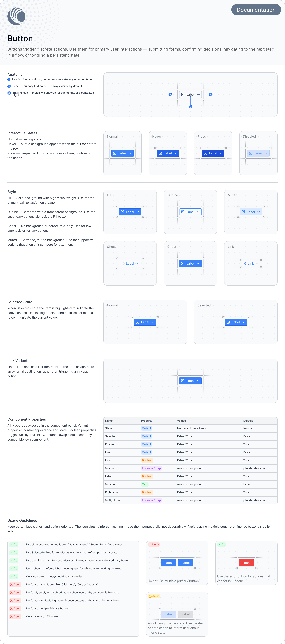Click the Text badge in the Label row
This screenshot has height=644, width=285.
[x=145, y=484]
